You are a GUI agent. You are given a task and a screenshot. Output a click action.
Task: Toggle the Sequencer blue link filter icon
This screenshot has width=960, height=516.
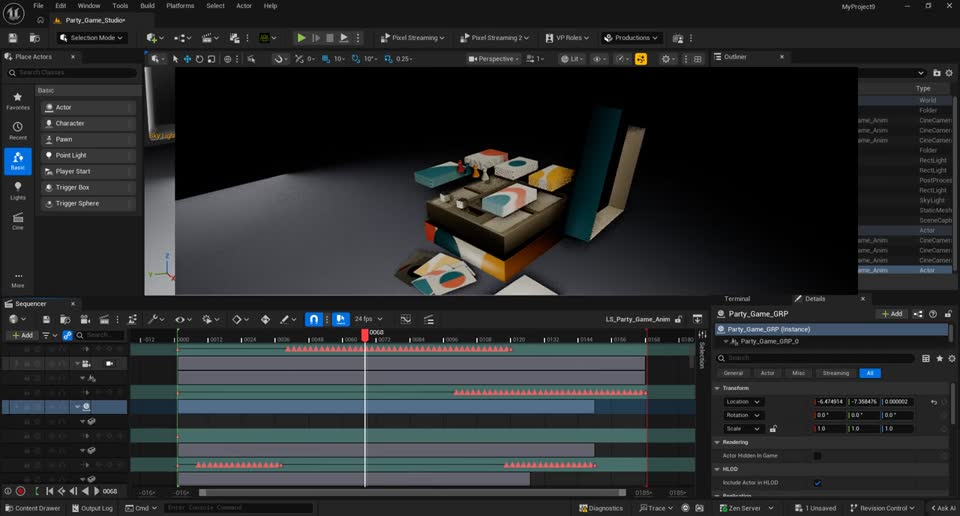pyautogui.click(x=67, y=335)
